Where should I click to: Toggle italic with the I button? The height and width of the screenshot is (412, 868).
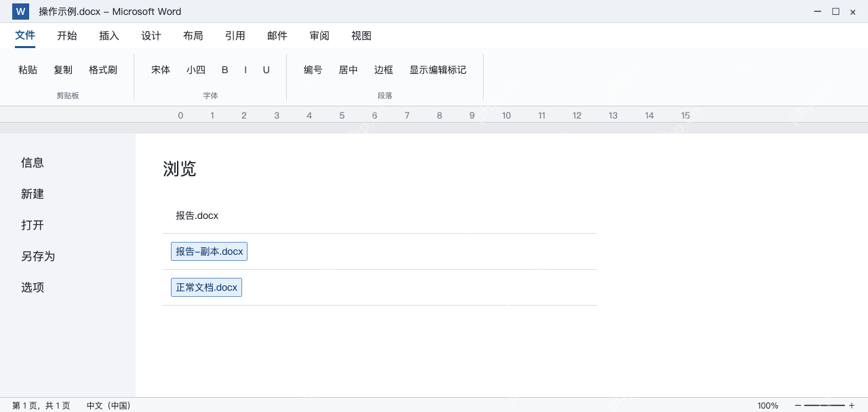[x=245, y=70]
